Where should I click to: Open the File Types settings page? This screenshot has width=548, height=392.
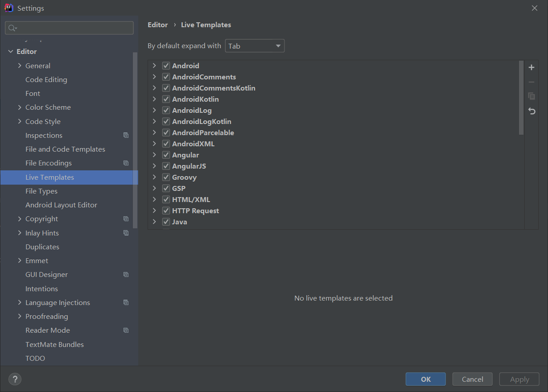(x=41, y=191)
